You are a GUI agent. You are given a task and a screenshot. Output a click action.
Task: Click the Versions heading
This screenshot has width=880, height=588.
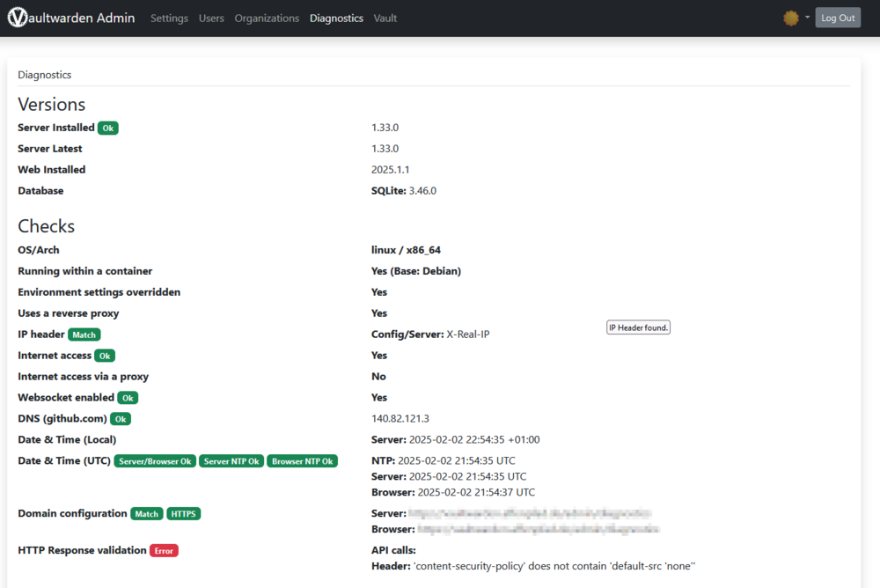pyautogui.click(x=52, y=105)
